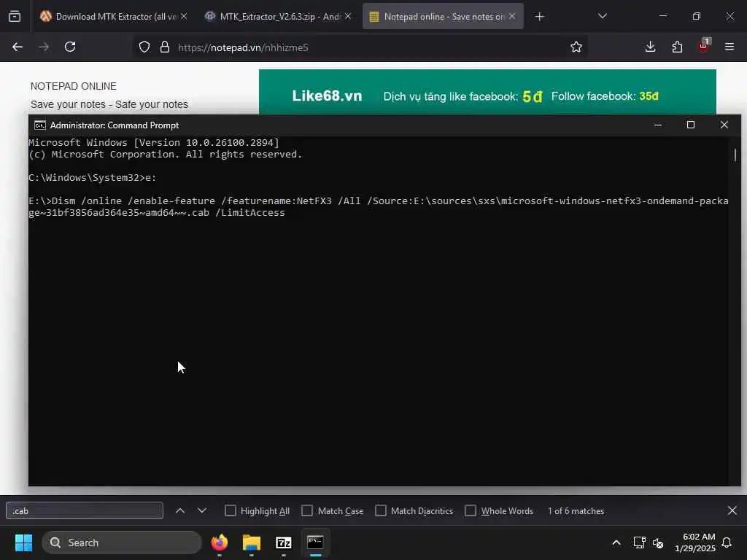Jump to next find match
The height and width of the screenshot is (560, 747).
[202, 510]
